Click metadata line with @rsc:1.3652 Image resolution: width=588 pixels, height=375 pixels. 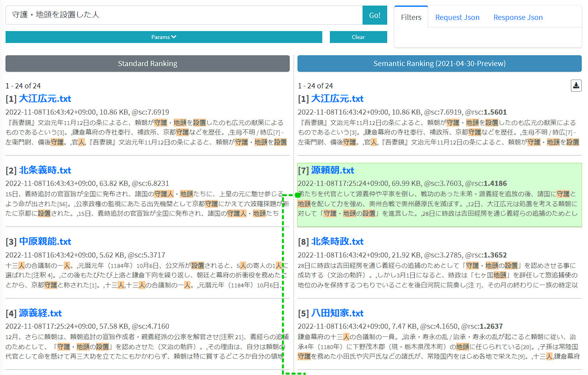coord(402,255)
